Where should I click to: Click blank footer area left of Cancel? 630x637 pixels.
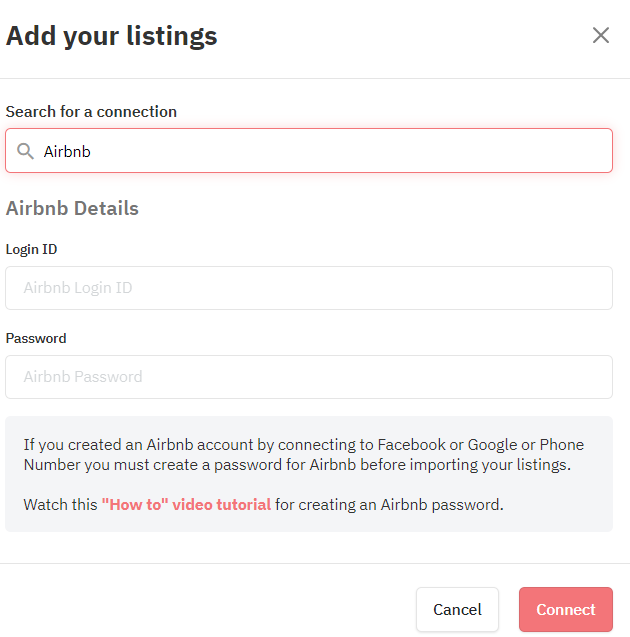203,609
